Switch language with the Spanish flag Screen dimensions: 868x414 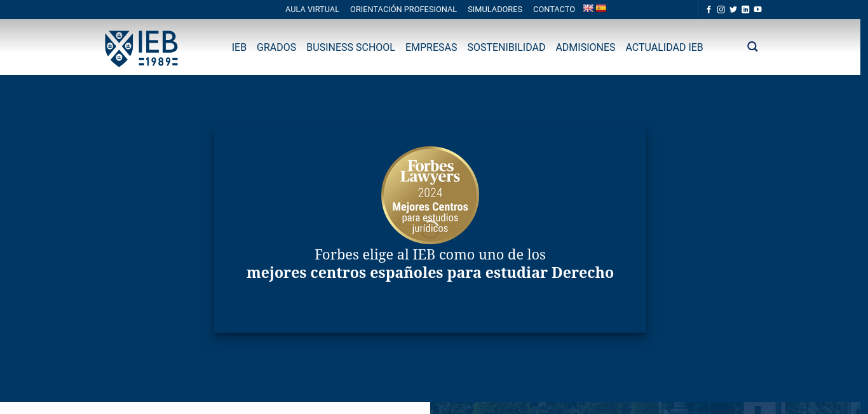tap(601, 8)
